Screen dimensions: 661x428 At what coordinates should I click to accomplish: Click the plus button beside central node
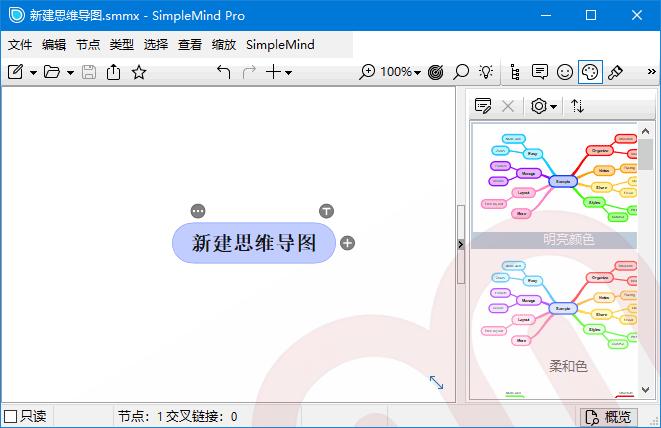(x=347, y=243)
